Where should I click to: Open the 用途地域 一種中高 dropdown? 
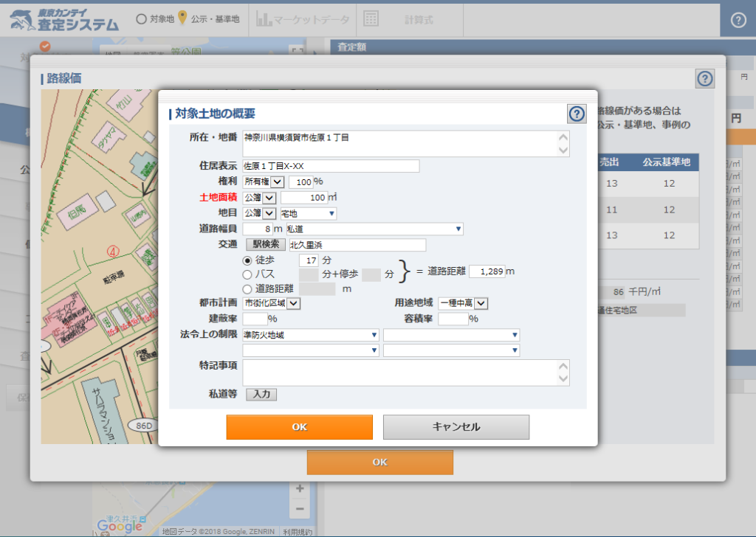pyautogui.click(x=464, y=303)
